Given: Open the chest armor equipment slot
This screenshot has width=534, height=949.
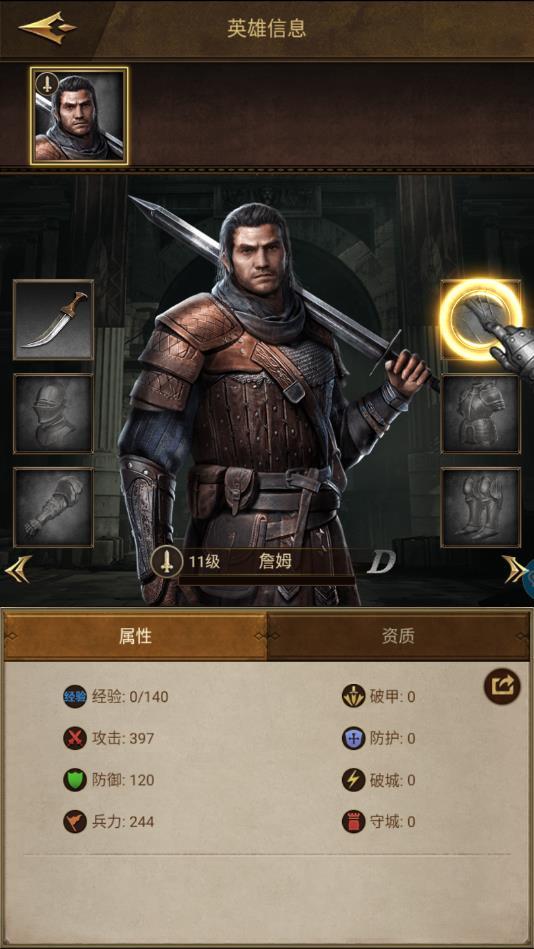Looking at the screenshot, I should coord(480,413).
